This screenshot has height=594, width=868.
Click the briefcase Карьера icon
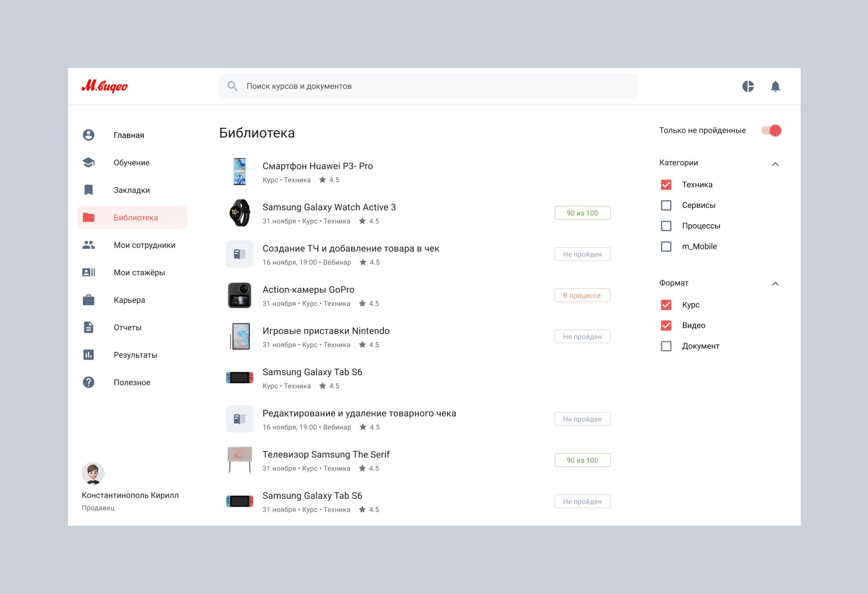[89, 300]
